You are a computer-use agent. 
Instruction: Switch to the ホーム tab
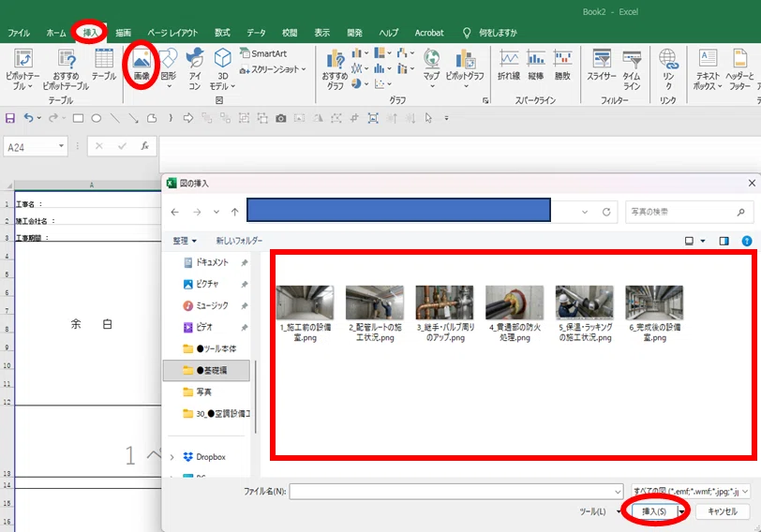(x=56, y=33)
